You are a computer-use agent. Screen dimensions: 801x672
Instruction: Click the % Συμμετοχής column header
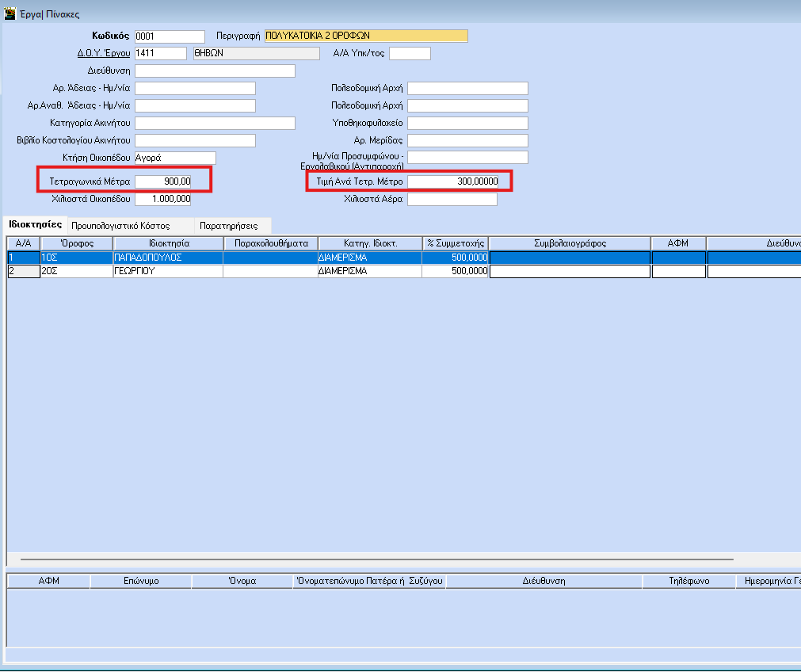coord(455,243)
